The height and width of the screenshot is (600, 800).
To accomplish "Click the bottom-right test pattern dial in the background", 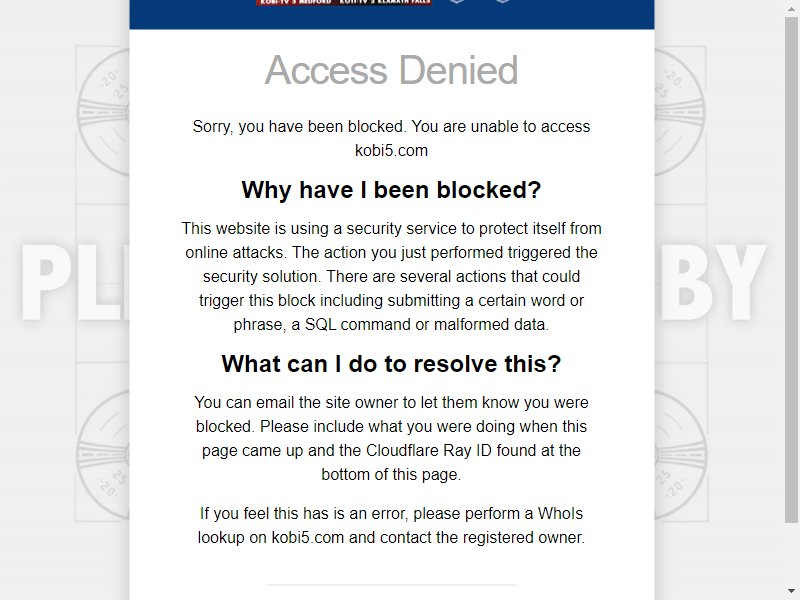I will [681, 455].
